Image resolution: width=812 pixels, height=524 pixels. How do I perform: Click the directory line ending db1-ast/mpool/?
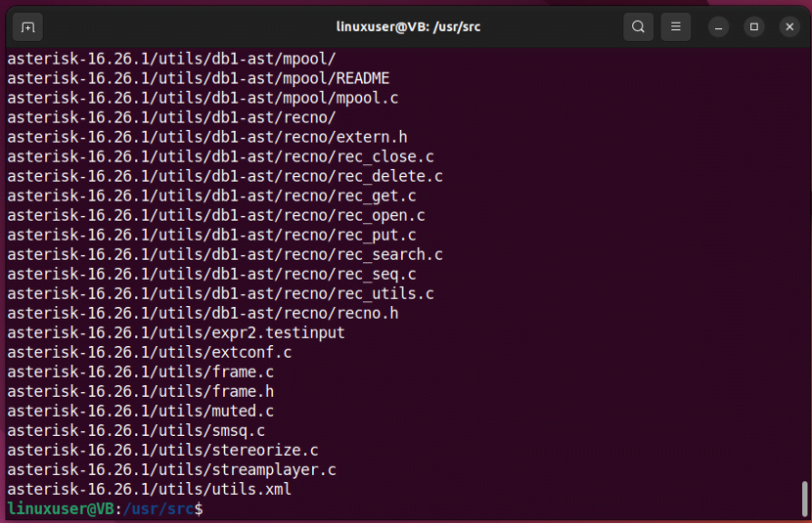(x=171, y=59)
